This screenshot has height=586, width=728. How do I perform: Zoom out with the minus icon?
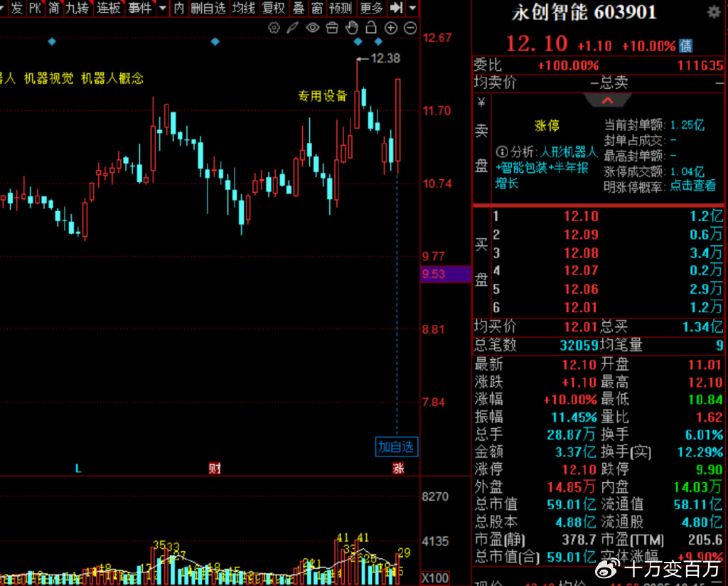(410, 28)
